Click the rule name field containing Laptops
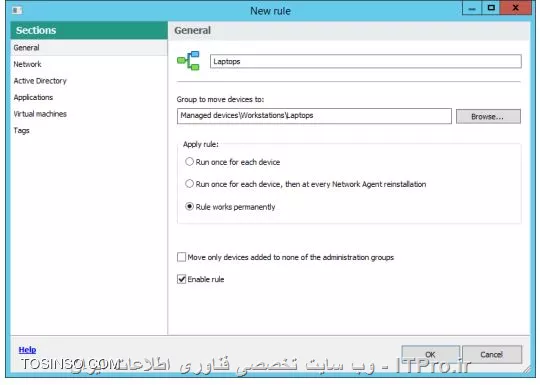The width and height of the screenshot is (540, 385). click(x=365, y=61)
